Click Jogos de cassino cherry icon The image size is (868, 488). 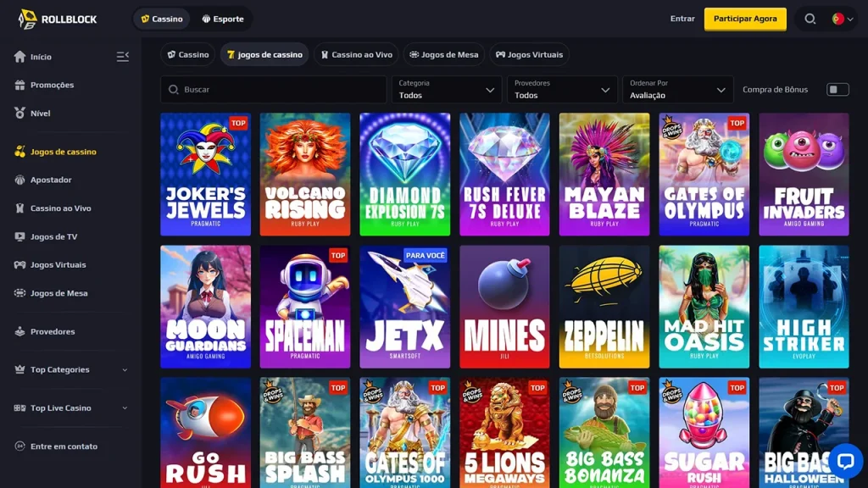tap(20, 152)
